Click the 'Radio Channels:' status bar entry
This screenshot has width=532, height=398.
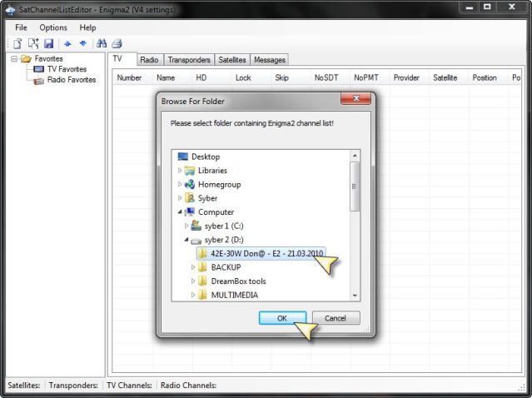click(189, 386)
